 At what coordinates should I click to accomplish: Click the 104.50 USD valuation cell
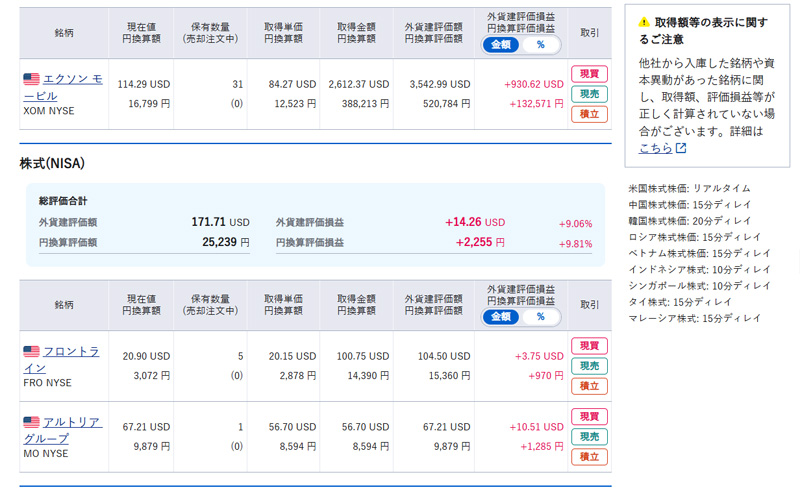(444, 356)
